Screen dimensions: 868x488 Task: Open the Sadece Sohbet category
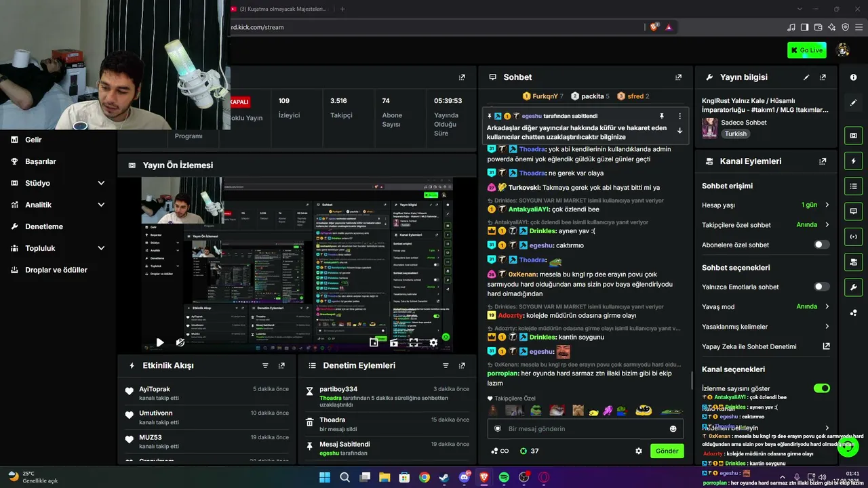(x=744, y=123)
